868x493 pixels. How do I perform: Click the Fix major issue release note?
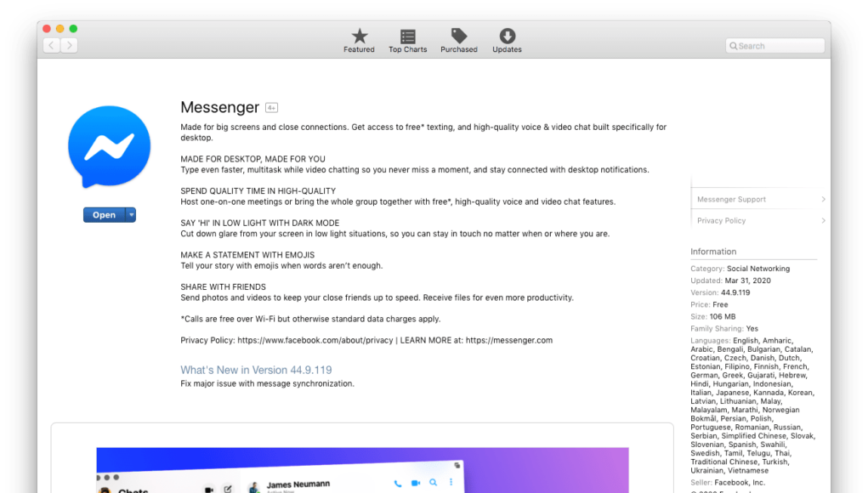[x=267, y=383]
